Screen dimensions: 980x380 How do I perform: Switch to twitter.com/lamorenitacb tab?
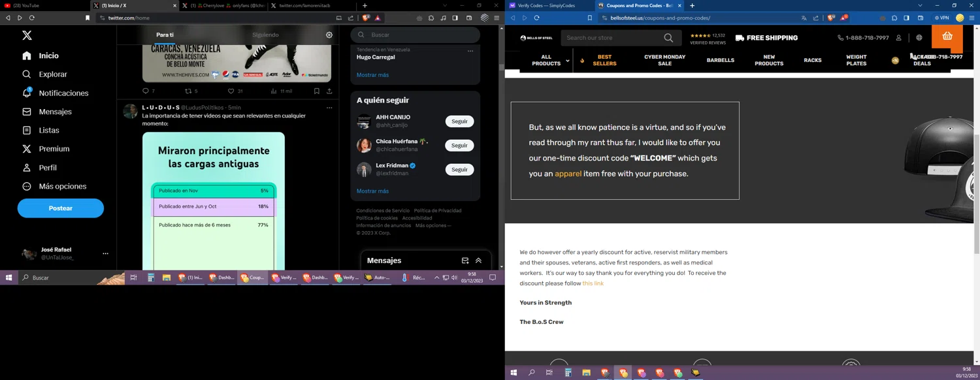(312, 5)
